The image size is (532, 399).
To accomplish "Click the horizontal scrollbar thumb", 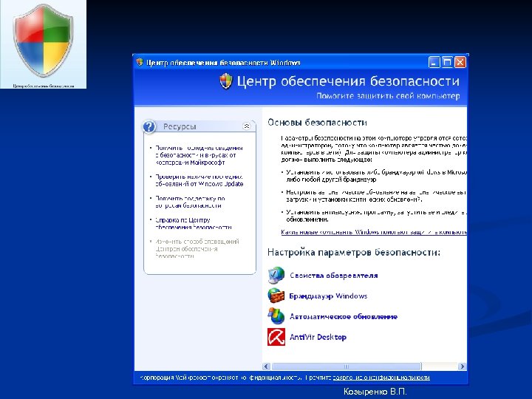I will [x=346, y=366].
